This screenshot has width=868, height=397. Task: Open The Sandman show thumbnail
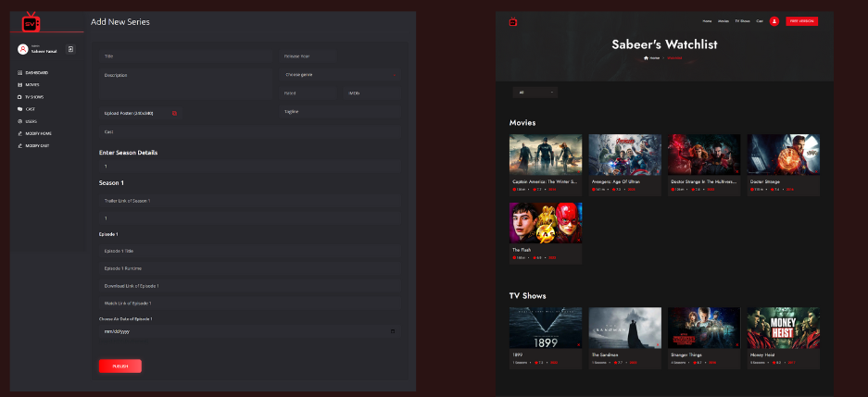pos(624,328)
